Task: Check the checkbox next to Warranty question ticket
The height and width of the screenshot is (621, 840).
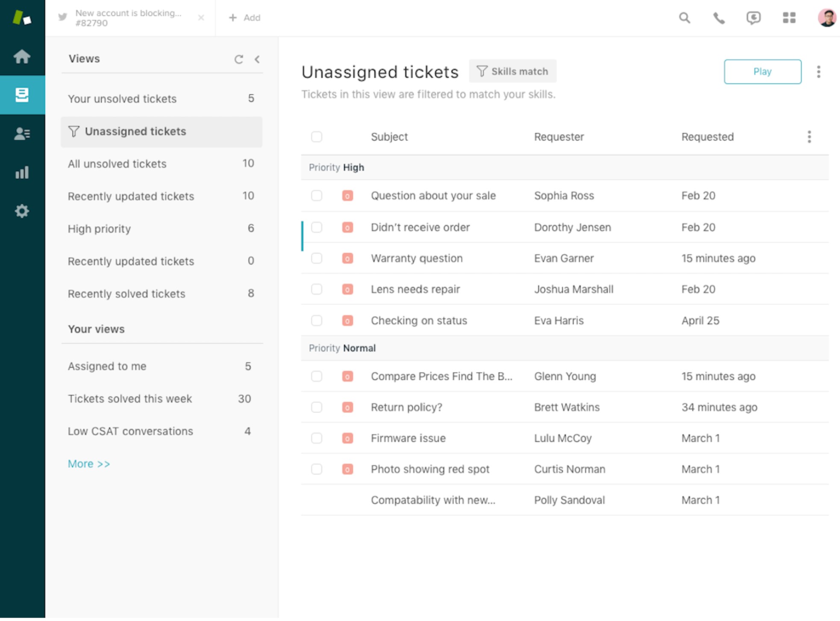Action: click(x=317, y=258)
